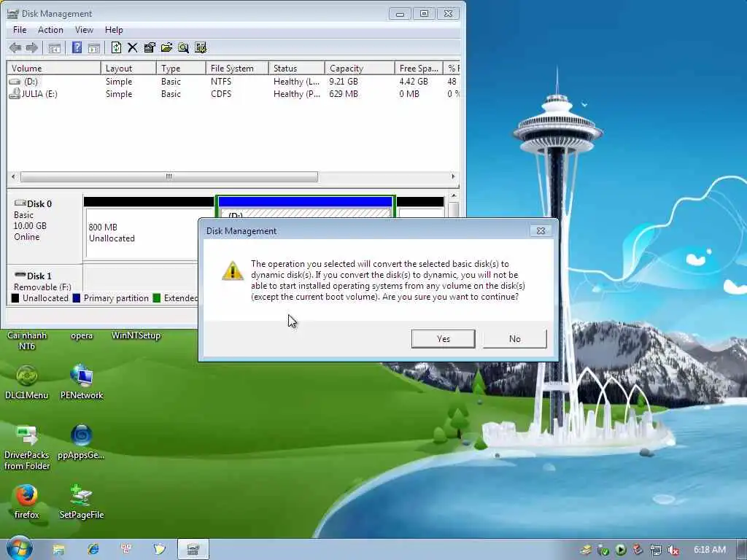Click the 629 MB capacity cell
Image resolution: width=747 pixels, height=560 pixels.
(344, 94)
